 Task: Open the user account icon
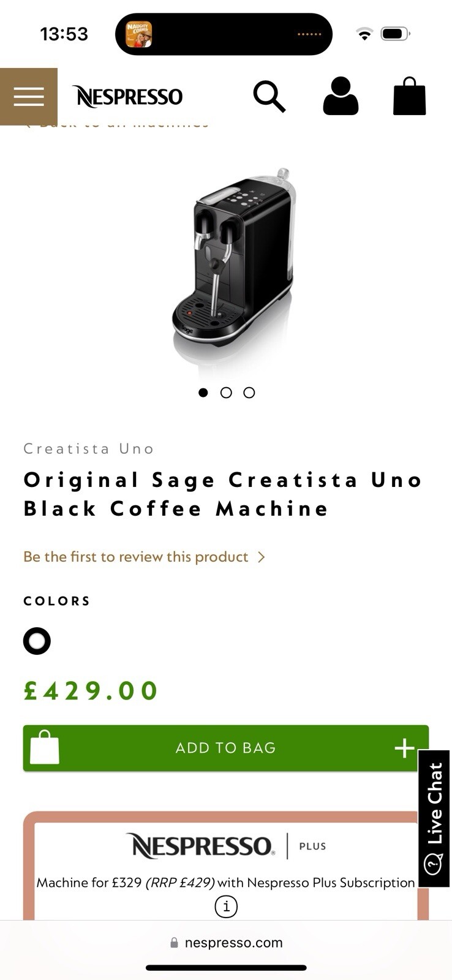click(x=341, y=97)
